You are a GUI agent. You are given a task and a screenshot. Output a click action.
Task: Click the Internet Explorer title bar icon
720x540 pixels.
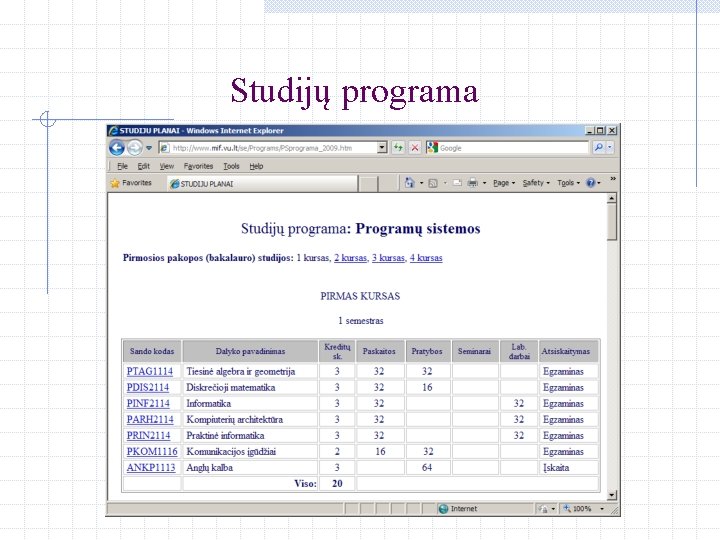coord(113,131)
